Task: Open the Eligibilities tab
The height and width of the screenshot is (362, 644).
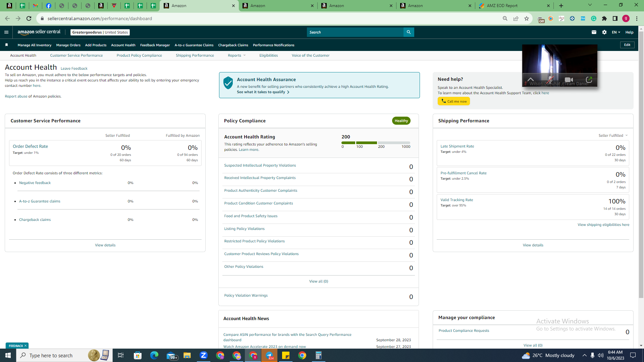Action: pyautogui.click(x=269, y=55)
